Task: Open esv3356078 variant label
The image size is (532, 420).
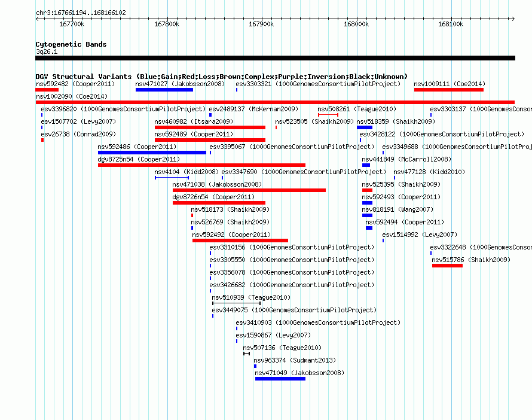Action: tap(292, 272)
